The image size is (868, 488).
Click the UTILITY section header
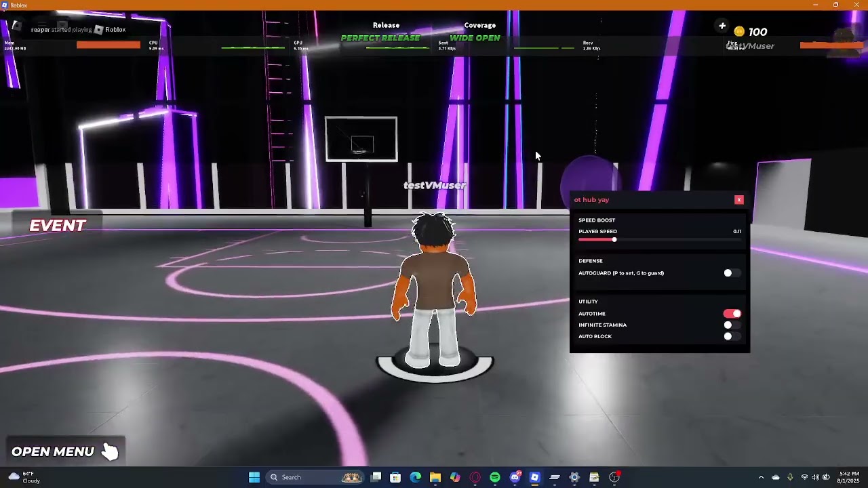(588, 302)
